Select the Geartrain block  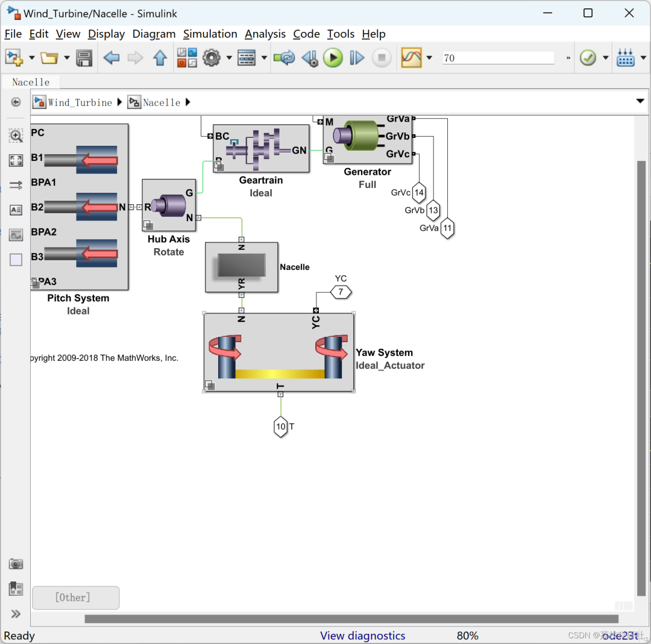click(x=261, y=148)
